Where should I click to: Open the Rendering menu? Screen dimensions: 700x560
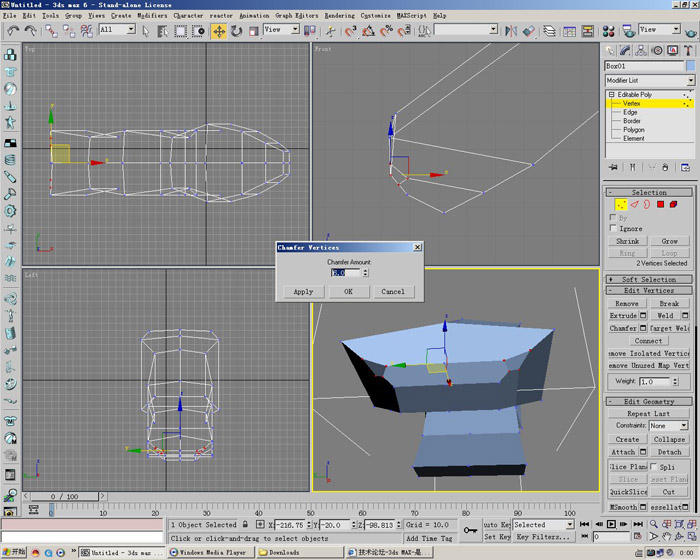(339, 16)
